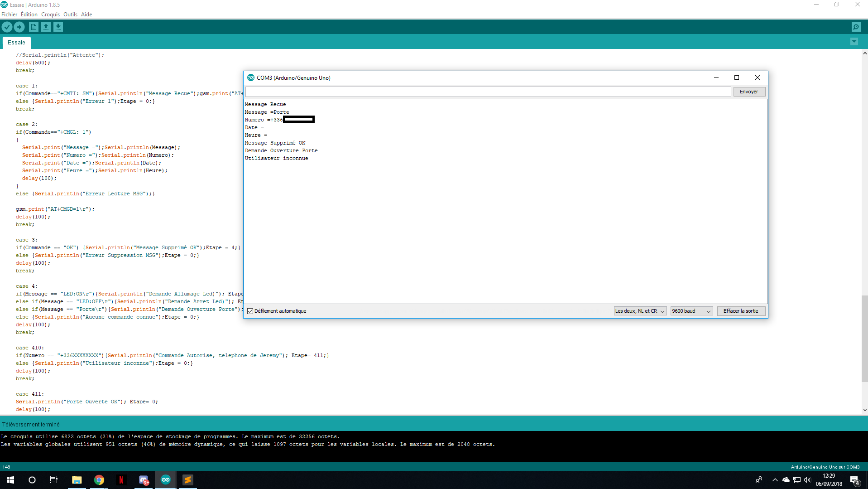Open the Édition menu
868x489 pixels.
click(x=29, y=15)
